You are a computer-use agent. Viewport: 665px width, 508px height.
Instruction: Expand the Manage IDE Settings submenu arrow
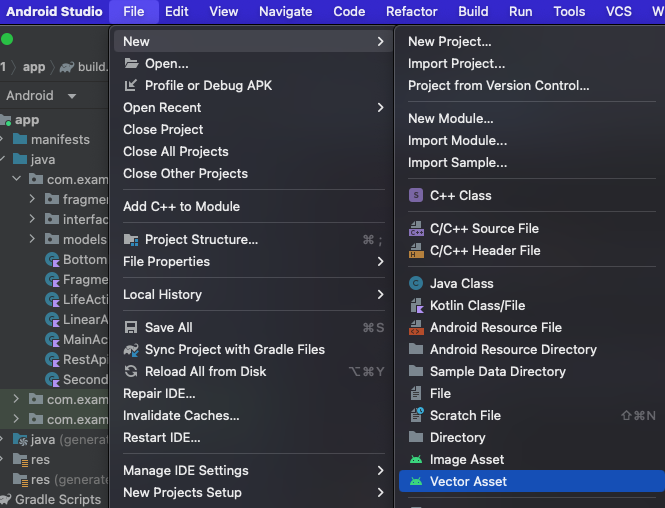[380, 471]
